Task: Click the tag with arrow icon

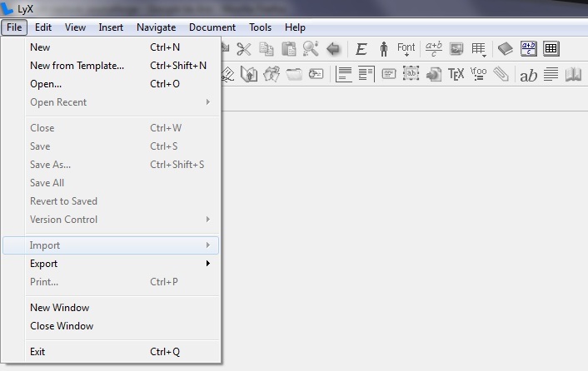Action: (316, 74)
